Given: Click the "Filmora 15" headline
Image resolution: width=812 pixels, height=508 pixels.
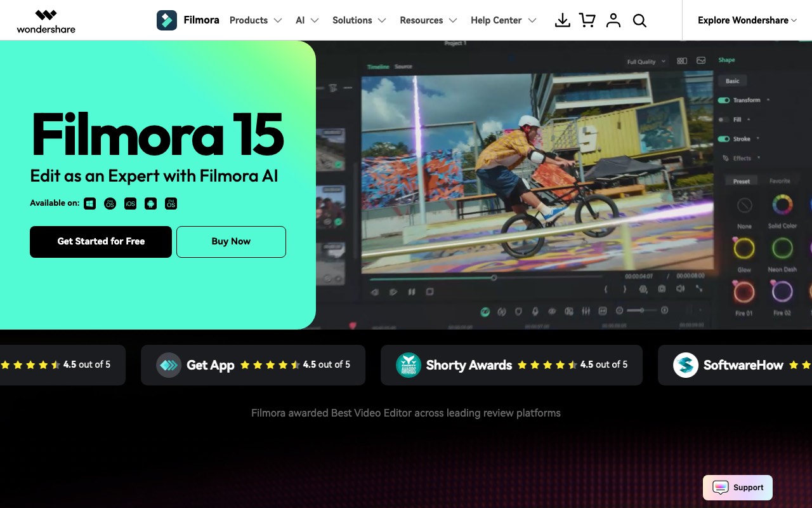Looking at the screenshot, I should [x=157, y=134].
